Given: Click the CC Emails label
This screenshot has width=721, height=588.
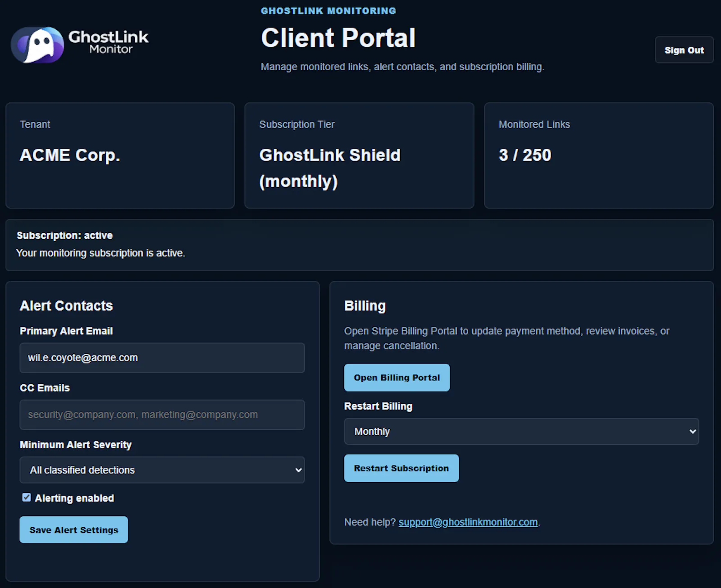Looking at the screenshot, I should pos(45,388).
